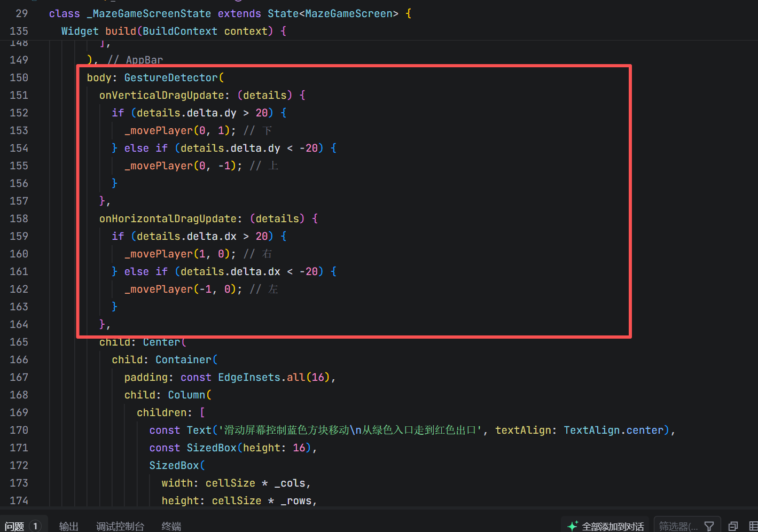The image size is (758, 532).
Task: Place cursor on GestureDetector( text
Action: tap(174, 77)
